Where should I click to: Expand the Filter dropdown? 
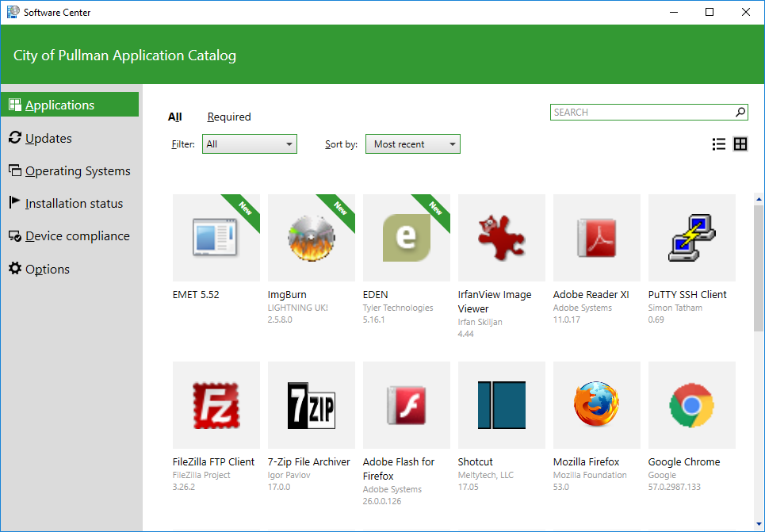[250, 144]
